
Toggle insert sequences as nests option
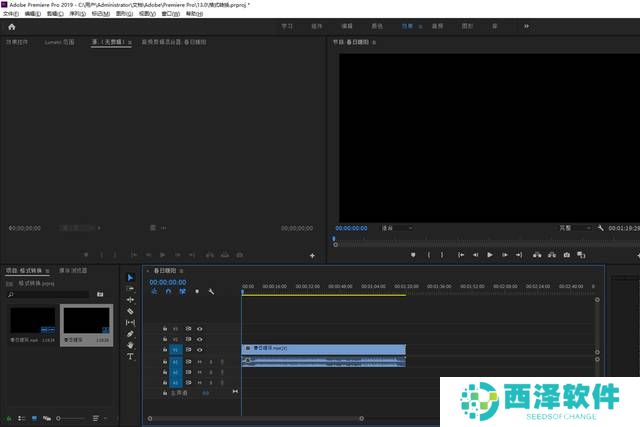tap(154, 291)
